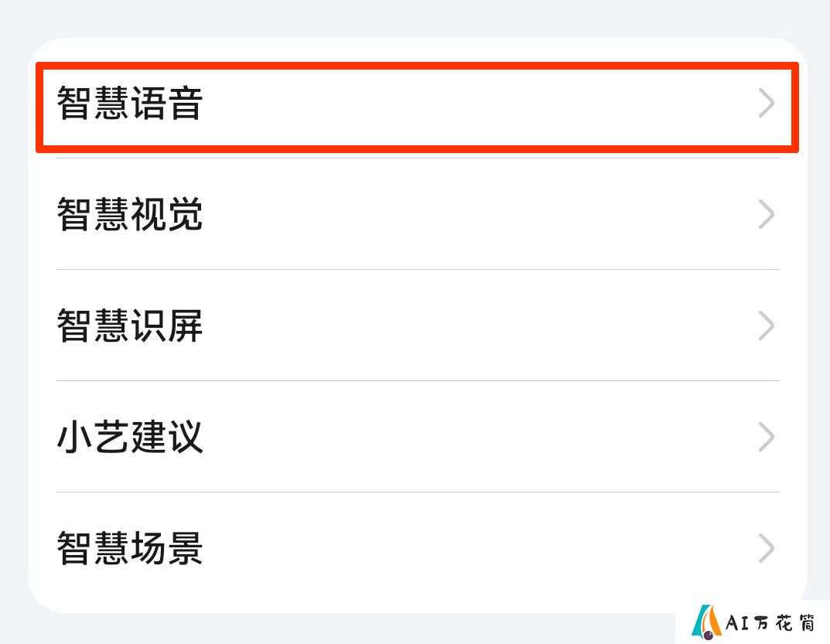Click divider line between 智慧视觉 and 智慧识屏

pos(418,269)
